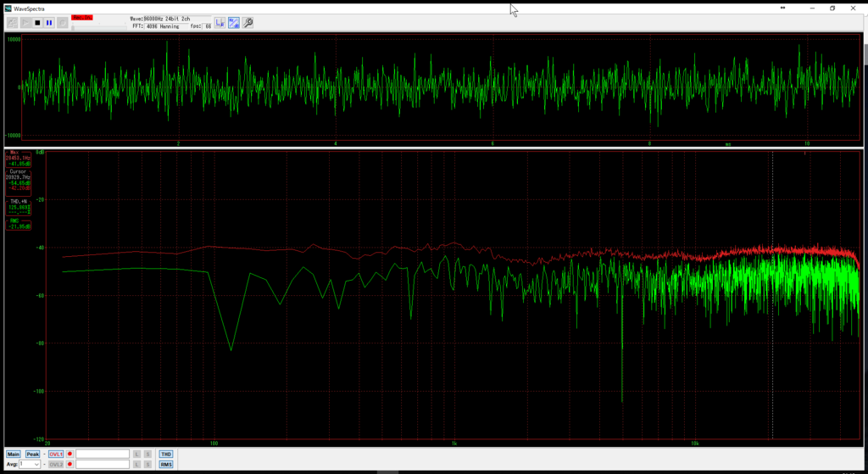868x474 pixels.
Task: Click the S button in OVL2 row
Action: click(x=147, y=464)
